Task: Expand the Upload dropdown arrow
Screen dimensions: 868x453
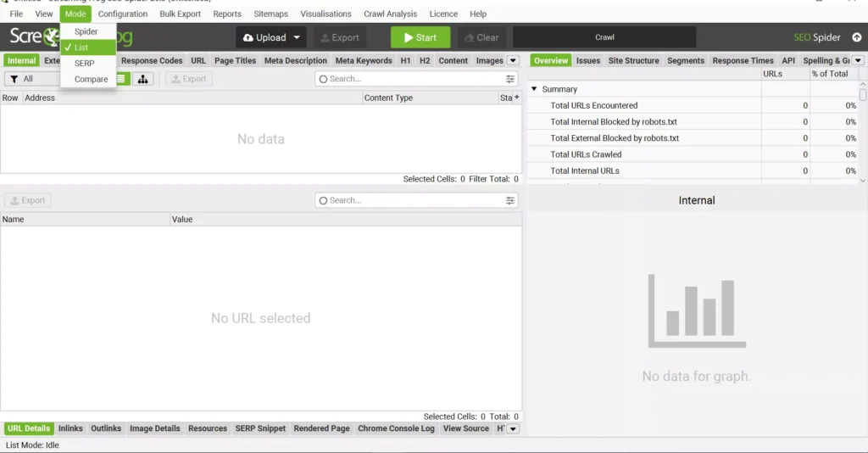Action: pyautogui.click(x=297, y=37)
